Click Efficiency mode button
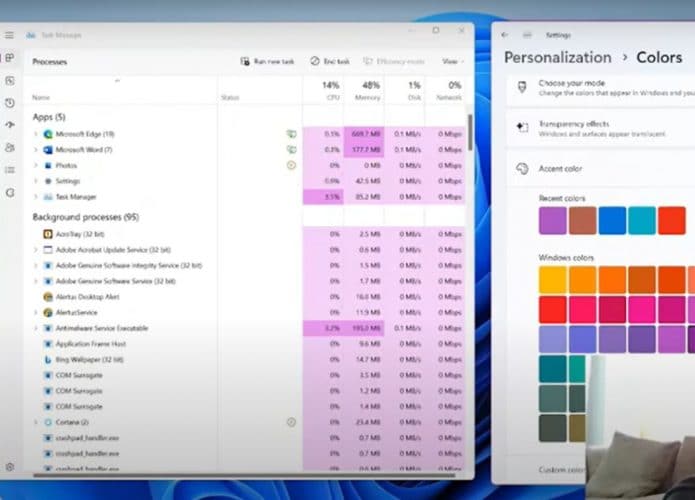695x500 pixels. (394, 61)
